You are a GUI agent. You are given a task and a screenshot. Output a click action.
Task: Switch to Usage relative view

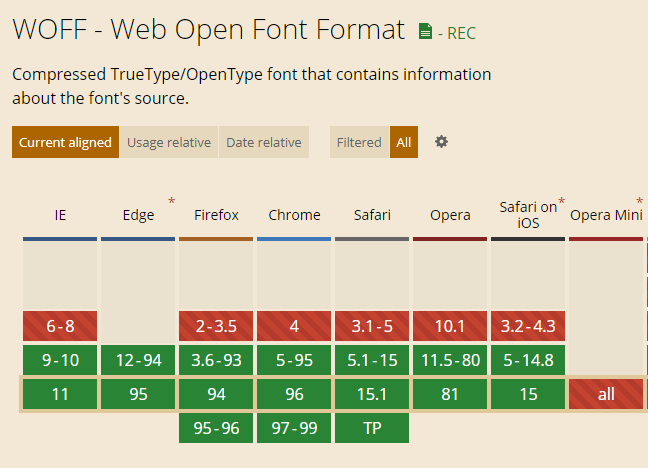[169, 142]
